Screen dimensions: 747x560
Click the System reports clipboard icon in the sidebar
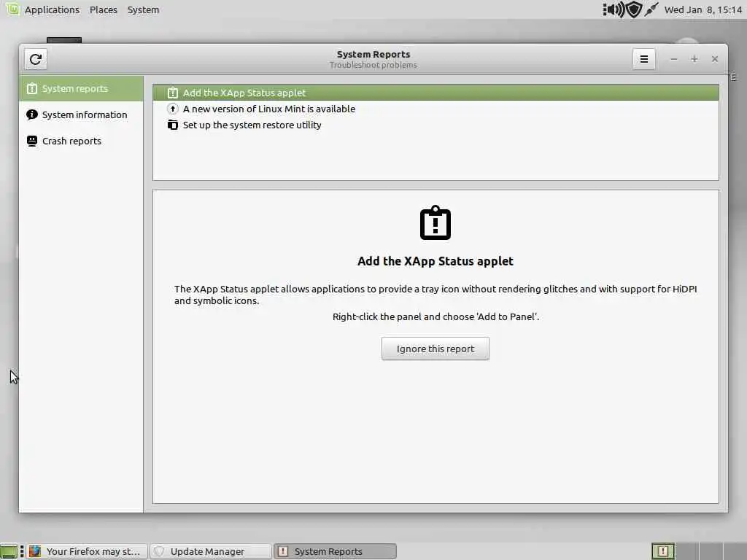(32, 88)
